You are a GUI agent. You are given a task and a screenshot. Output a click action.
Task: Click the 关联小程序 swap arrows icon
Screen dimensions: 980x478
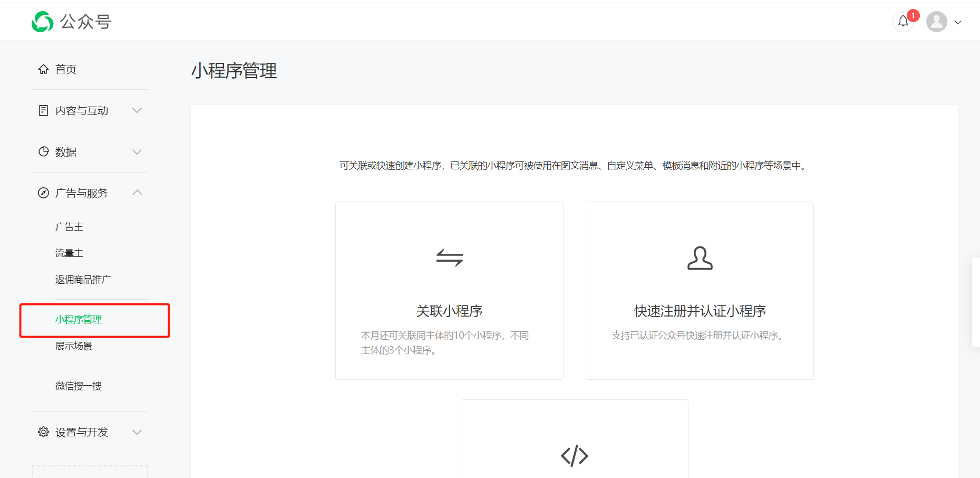point(450,257)
